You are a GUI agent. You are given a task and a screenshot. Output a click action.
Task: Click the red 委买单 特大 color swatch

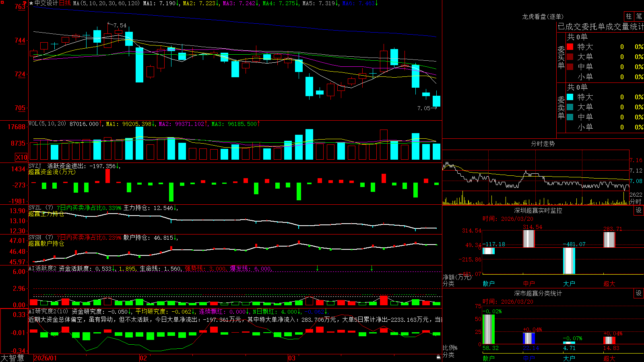tap(570, 47)
